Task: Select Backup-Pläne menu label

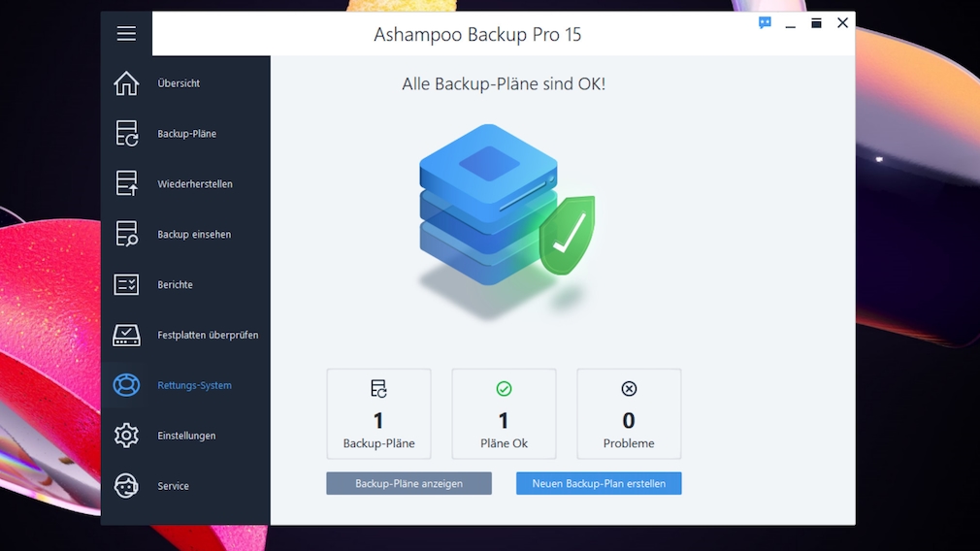Action: (x=187, y=134)
